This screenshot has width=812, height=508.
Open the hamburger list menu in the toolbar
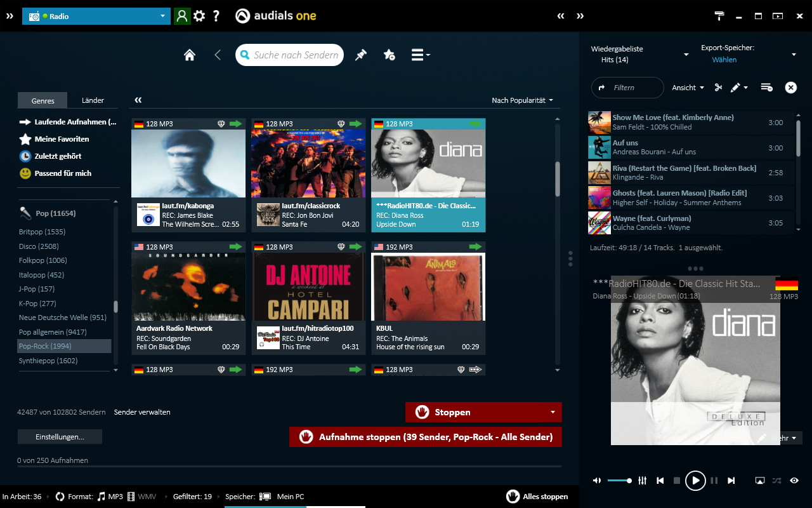tap(421, 55)
